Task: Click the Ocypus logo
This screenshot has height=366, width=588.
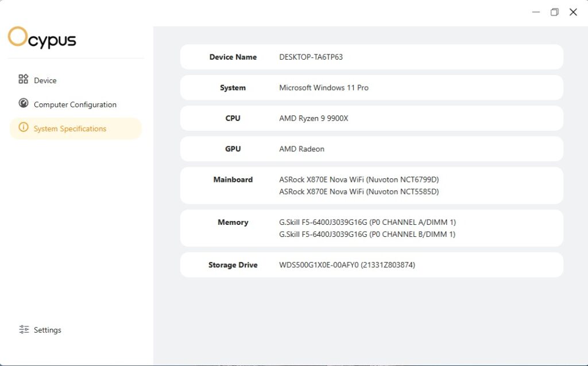Action: [x=42, y=37]
